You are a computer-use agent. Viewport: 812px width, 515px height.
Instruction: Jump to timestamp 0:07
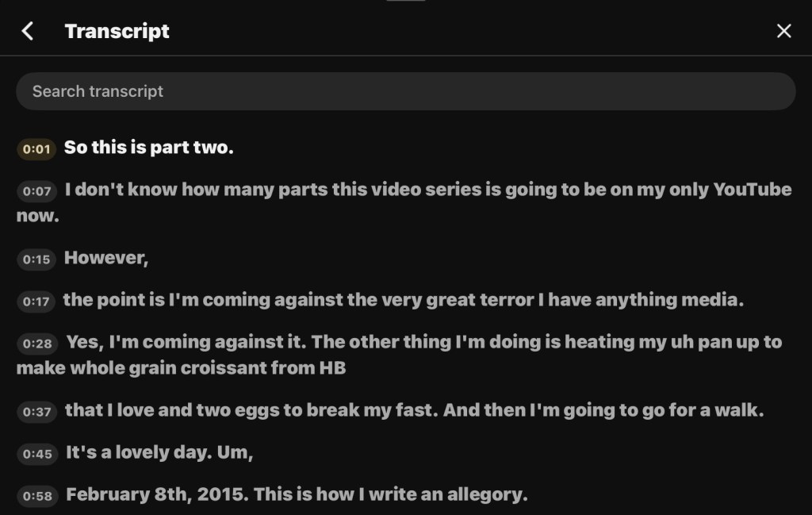point(36,191)
